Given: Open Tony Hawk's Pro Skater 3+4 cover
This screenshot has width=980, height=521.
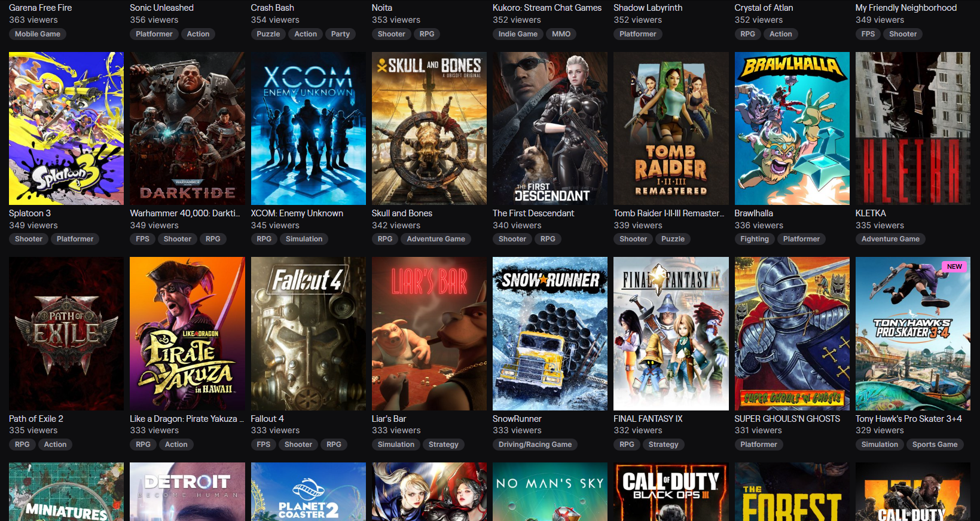Looking at the screenshot, I should click(x=913, y=333).
